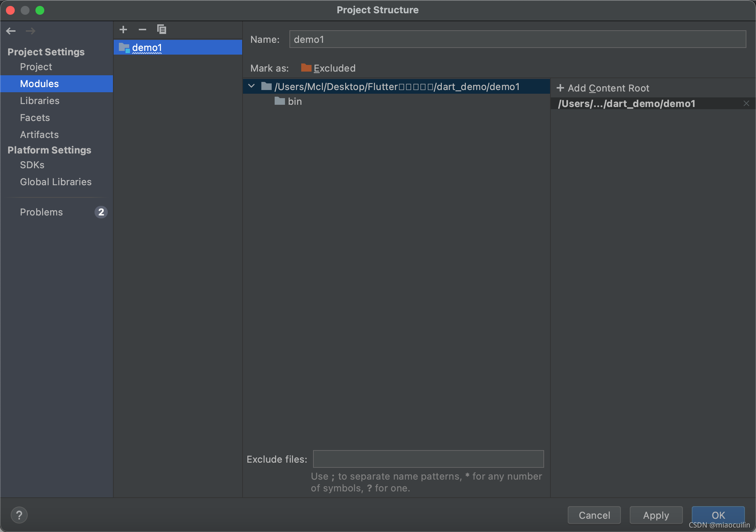
Task: Click the remove module minus icon
Action: click(142, 30)
